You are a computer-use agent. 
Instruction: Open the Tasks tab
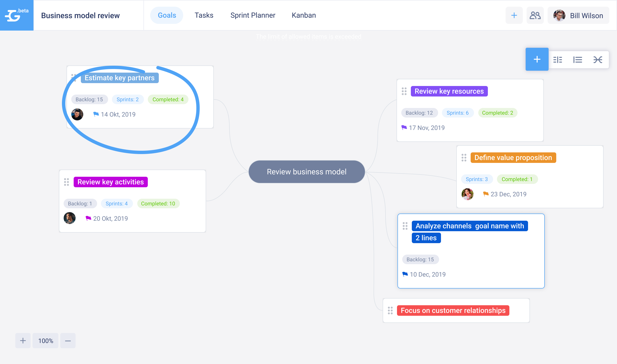coord(204,15)
